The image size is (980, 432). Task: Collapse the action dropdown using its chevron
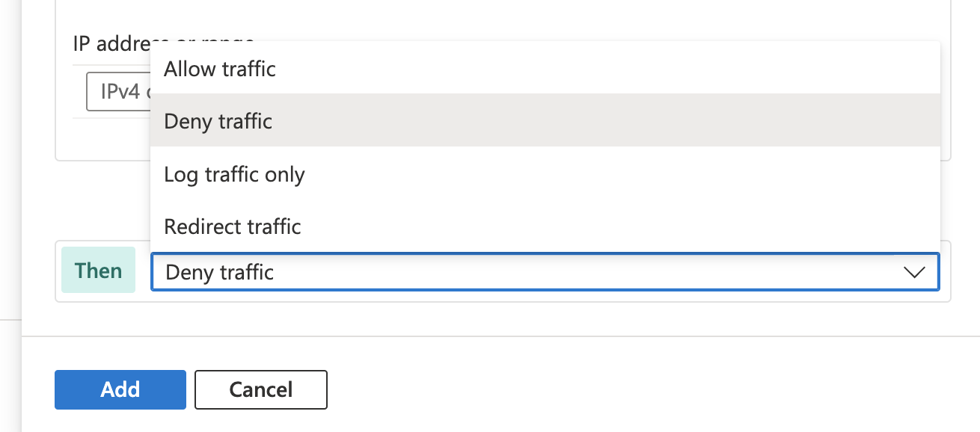pos(914,272)
